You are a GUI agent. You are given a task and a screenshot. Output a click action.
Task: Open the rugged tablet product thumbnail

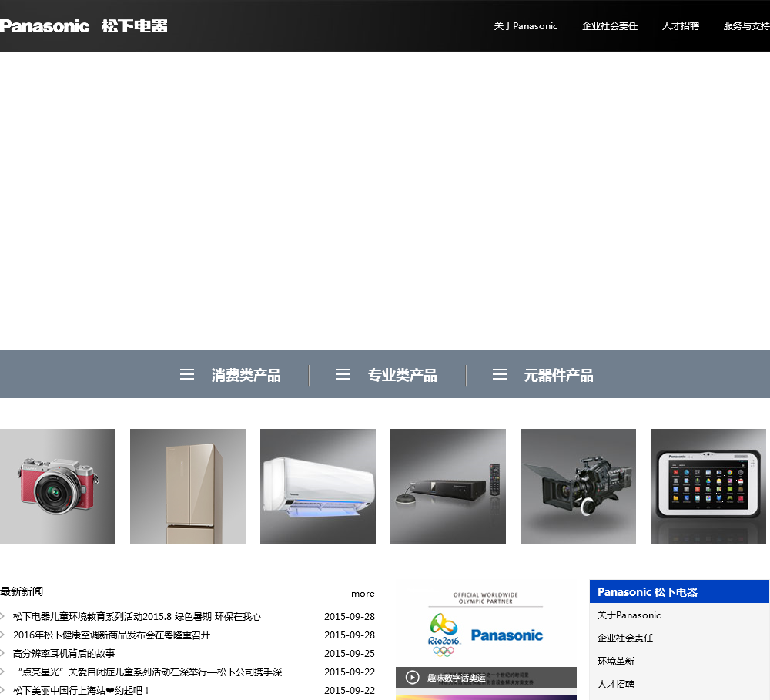[x=708, y=487]
